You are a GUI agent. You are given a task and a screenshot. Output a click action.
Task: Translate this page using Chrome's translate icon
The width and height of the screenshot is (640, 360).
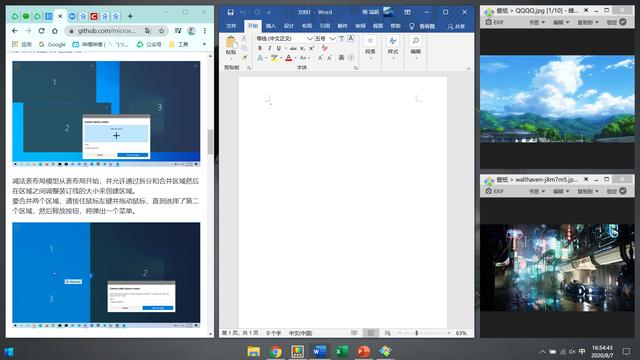coord(148,31)
